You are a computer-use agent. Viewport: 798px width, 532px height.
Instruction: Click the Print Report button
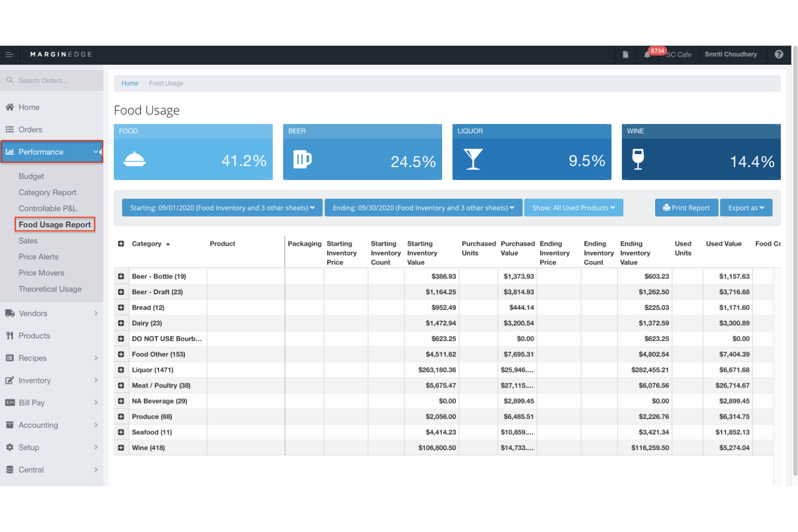686,208
